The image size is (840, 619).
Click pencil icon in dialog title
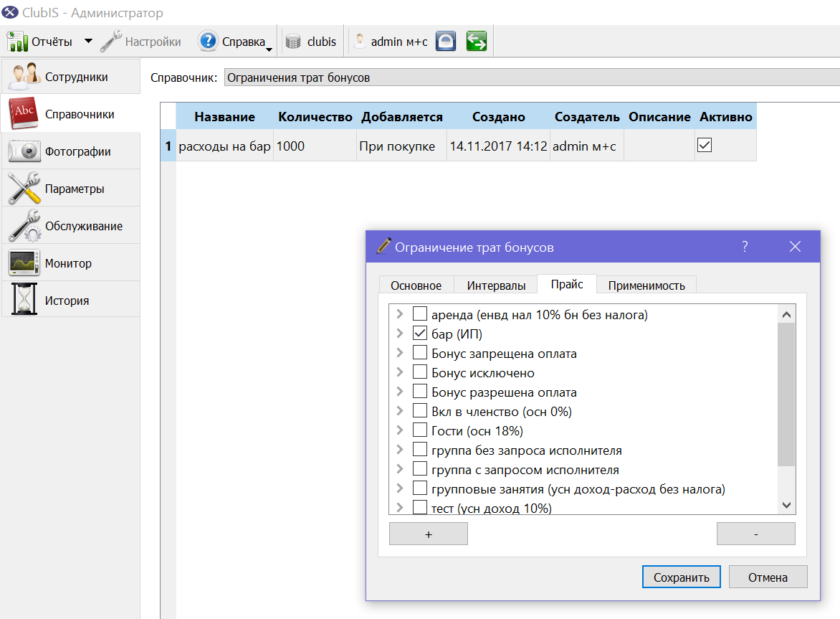click(383, 246)
